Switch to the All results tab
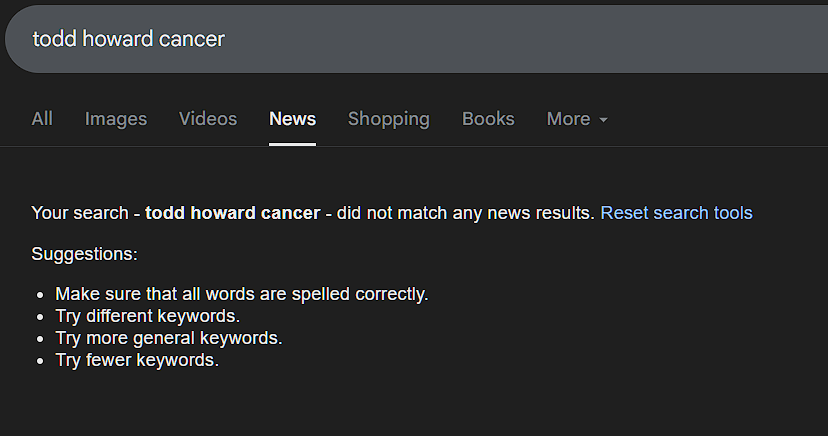Screen dimensions: 828x436 (x=42, y=119)
